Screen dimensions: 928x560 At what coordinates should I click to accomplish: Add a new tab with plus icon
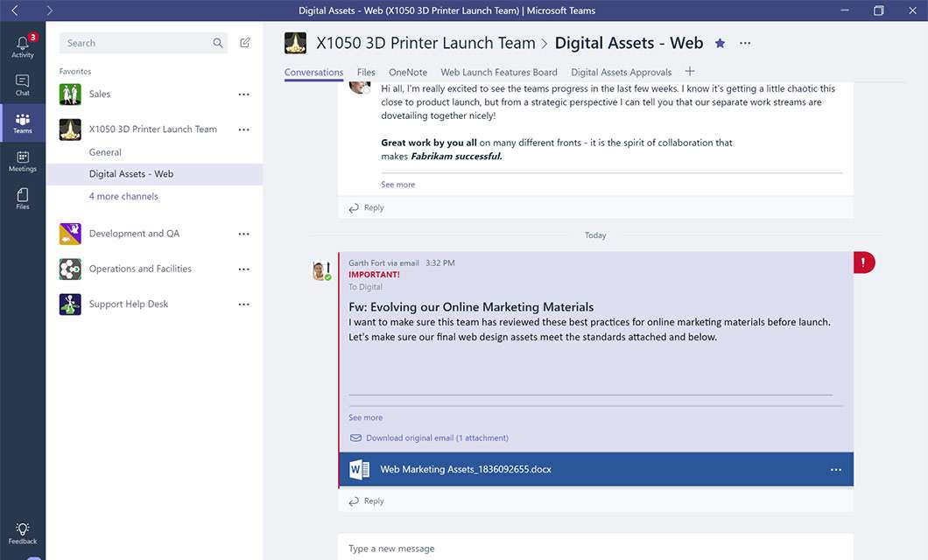point(690,72)
